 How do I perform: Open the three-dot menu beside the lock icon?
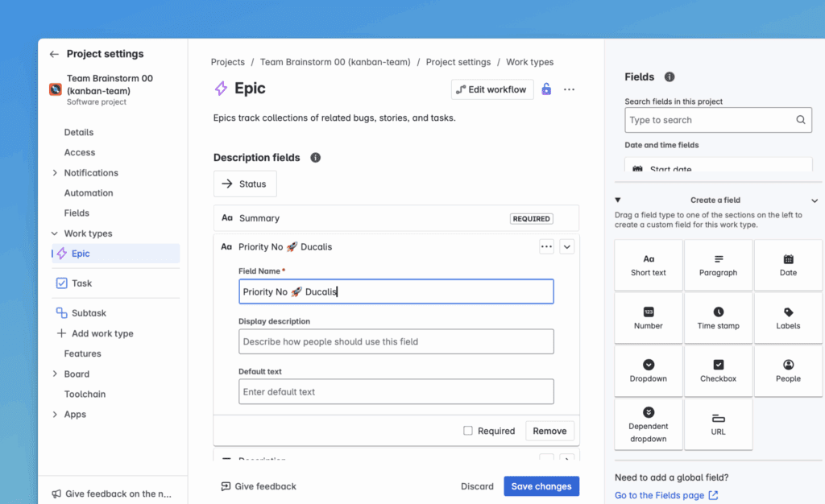570,89
